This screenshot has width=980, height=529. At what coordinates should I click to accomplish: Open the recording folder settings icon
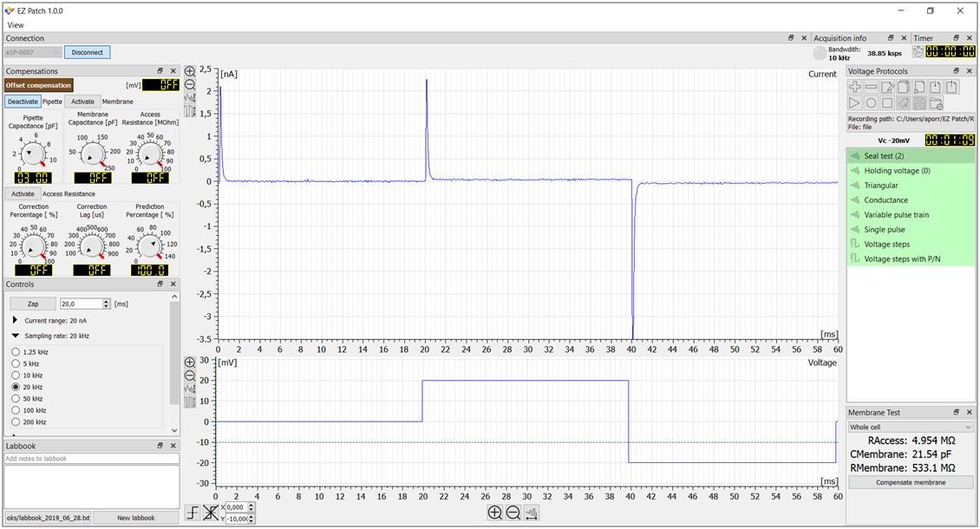tap(935, 103)
